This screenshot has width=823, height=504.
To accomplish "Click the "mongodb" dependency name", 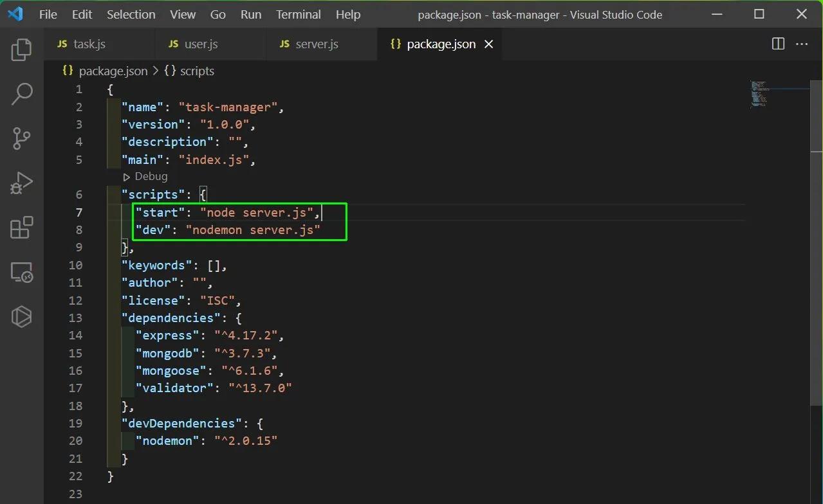I will pos(168,353).
